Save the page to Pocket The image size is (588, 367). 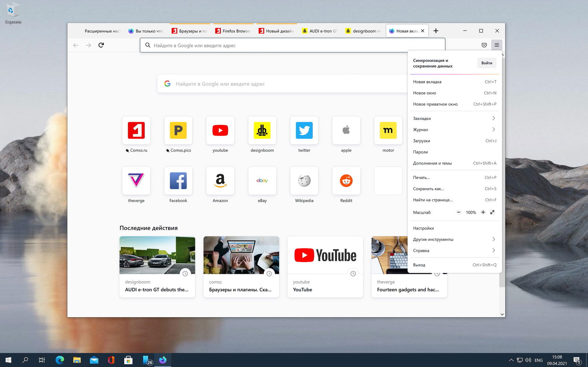tap(484, 45)
